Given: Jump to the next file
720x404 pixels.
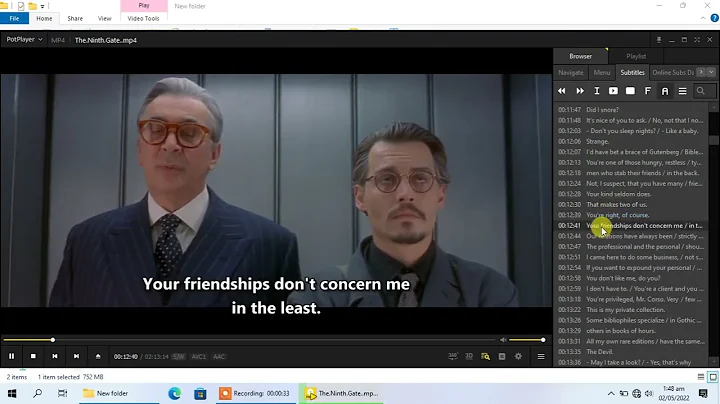Looking at the screenshot, I should (76, 356).
